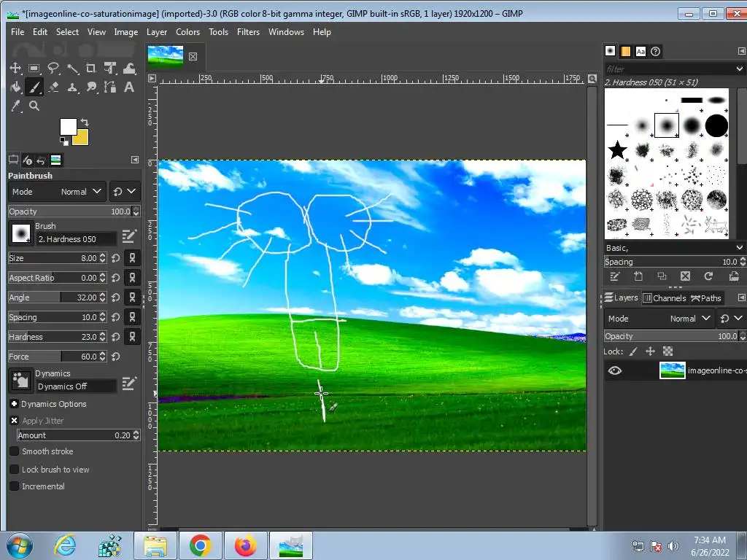Switch to the Channels tab
Viewport: 747px width, 560px height.
click(x=665, y=298)
